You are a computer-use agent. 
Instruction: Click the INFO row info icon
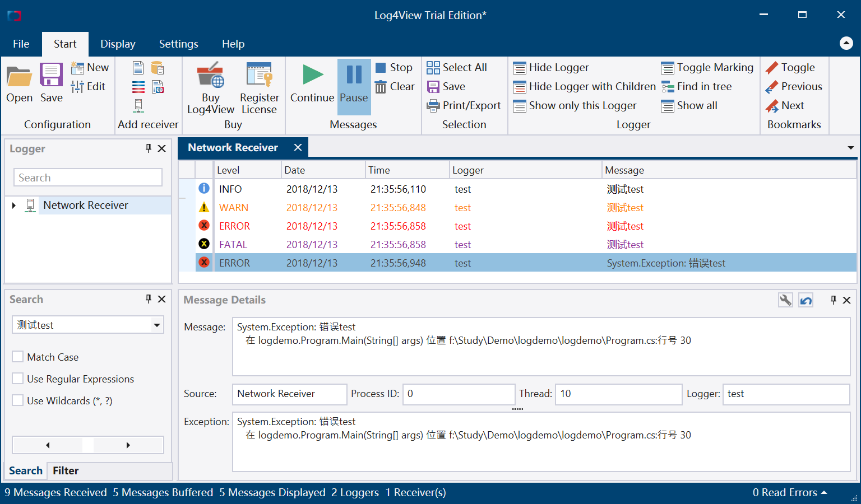tap(204, 189)
